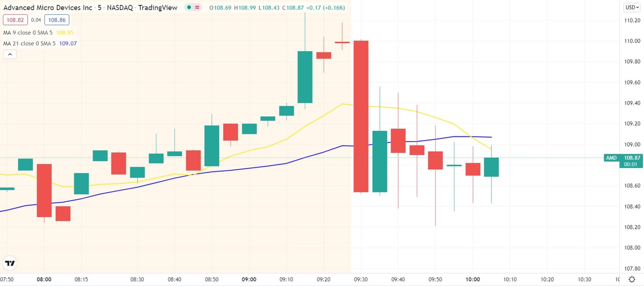The width and height of the screenshot is (644, 287).
Task: Click the green market status dot
Action: pyautogui.click(x=189, y=8)
